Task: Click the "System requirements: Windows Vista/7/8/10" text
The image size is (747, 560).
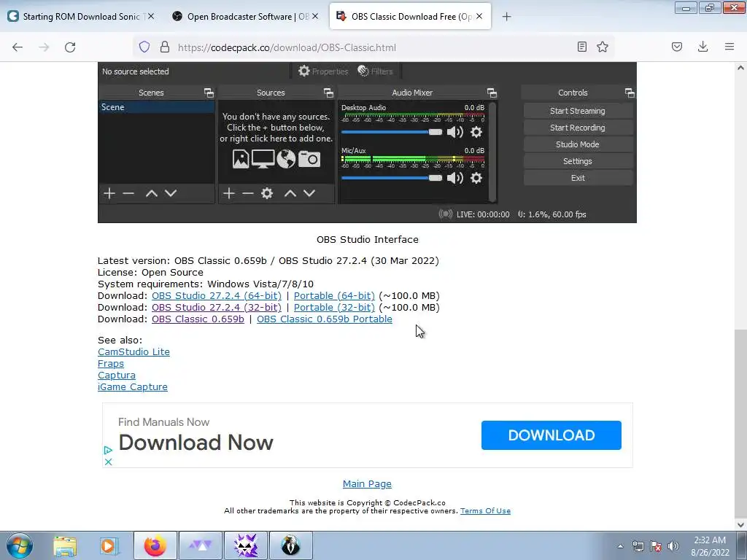Action: click(205, 284)
